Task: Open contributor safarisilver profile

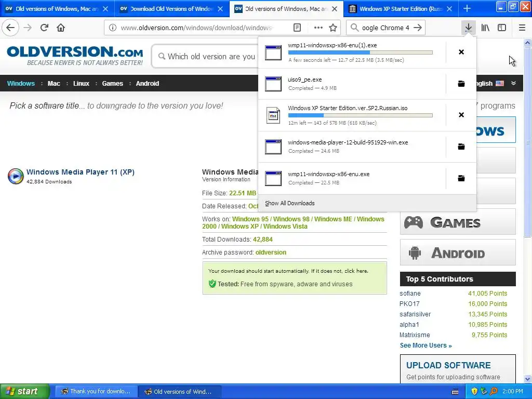Action: (x=415, y=314)
